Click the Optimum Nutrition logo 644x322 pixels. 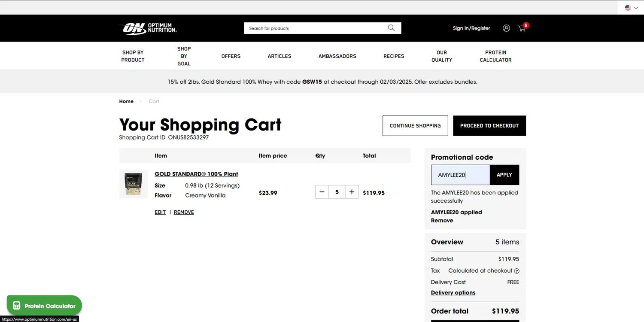pos(147,28)
